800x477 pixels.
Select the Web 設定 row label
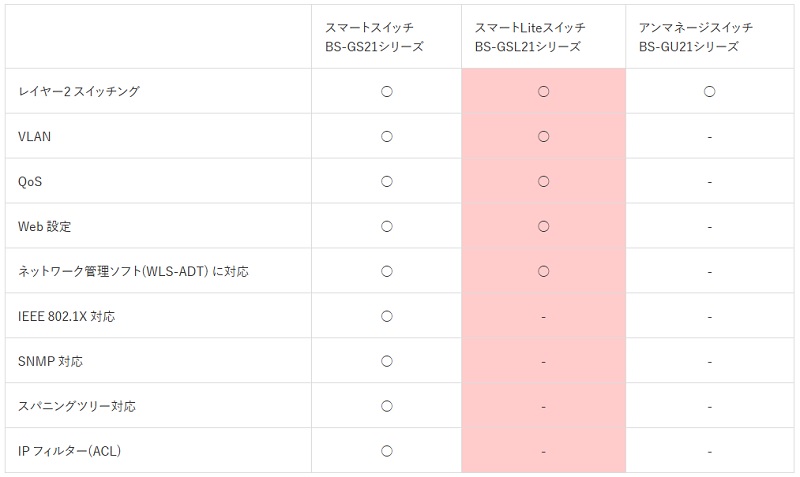click(44, 227)
